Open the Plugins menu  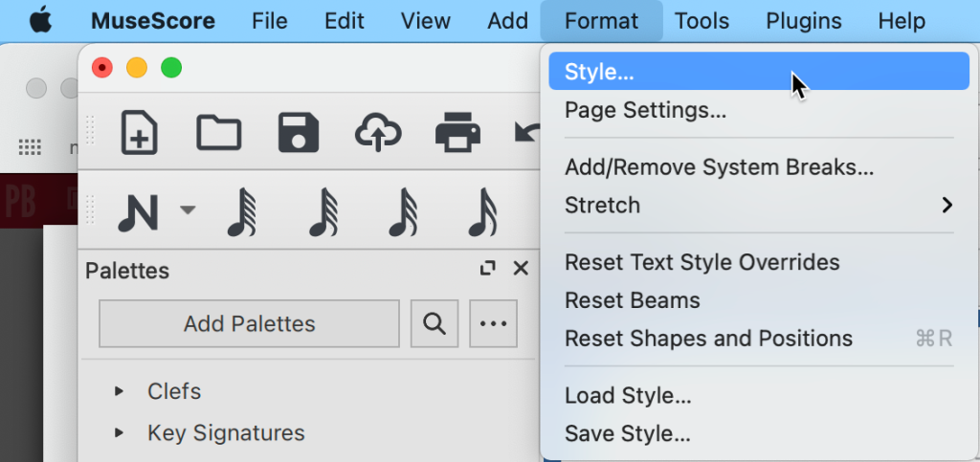[804, 21]
